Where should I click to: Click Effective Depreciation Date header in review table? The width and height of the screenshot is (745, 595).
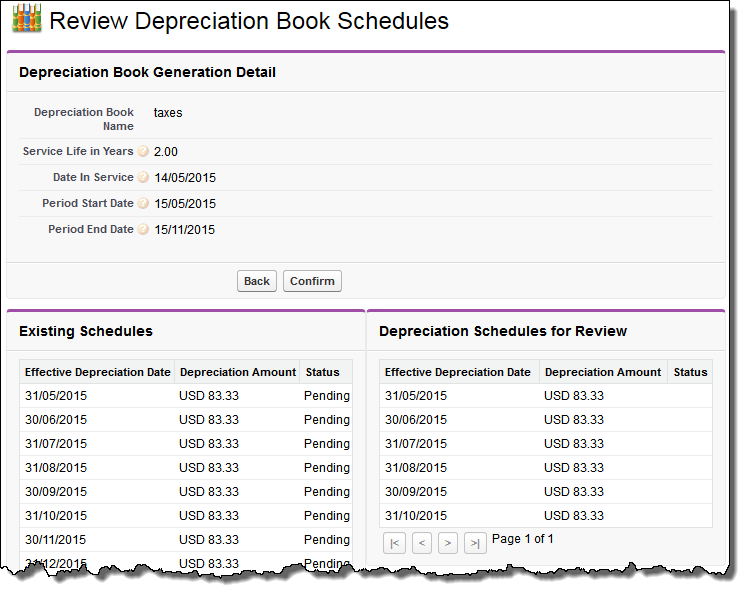coord(458,372)
